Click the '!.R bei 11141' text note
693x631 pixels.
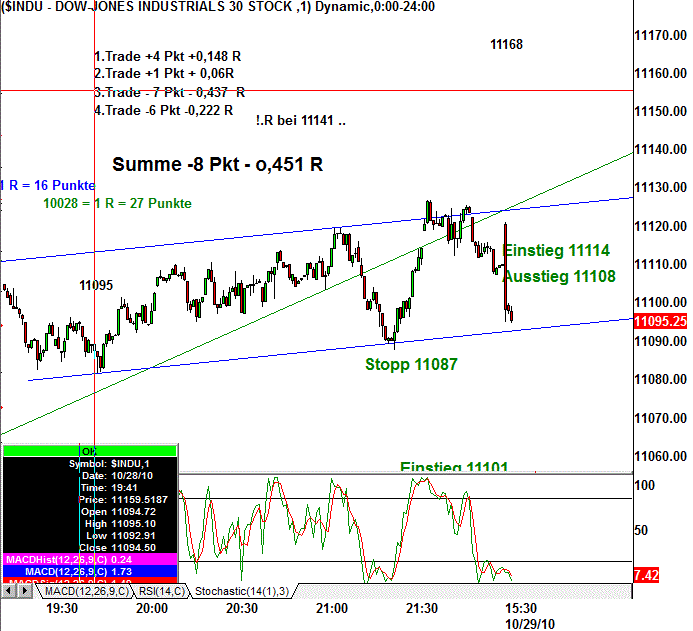(x=300, y=120)
